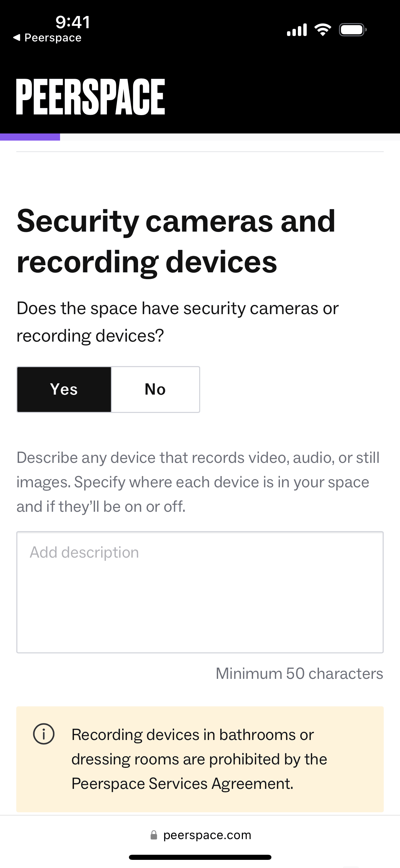Select No for security cameras
Image resolution: width=400 pixels, height=868 pixels.
155,389
